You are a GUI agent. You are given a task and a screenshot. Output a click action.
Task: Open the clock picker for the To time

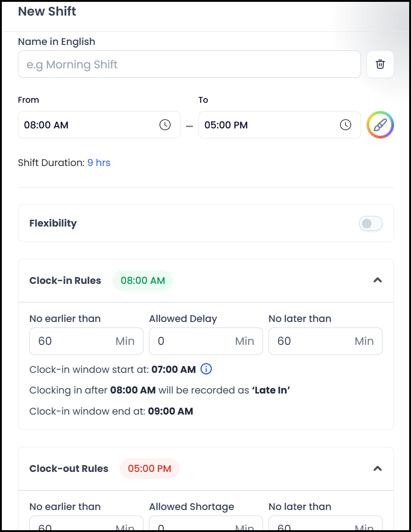[345, 125]
